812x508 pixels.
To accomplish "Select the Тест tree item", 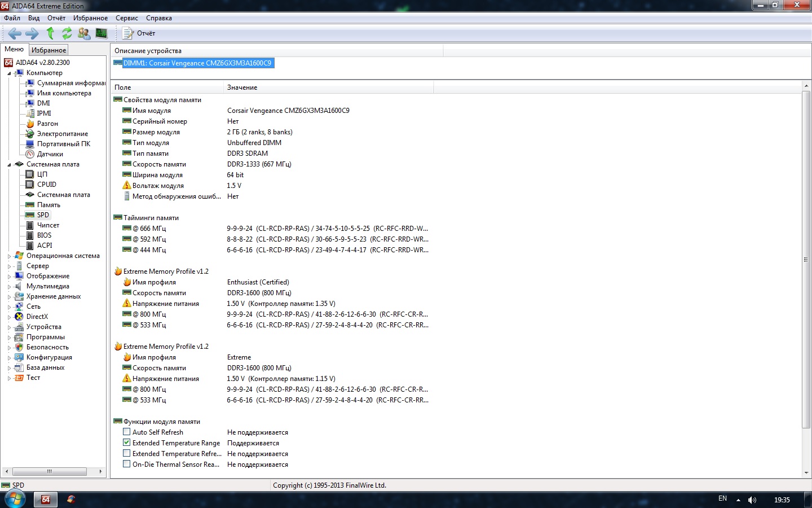I will [33, 378].
